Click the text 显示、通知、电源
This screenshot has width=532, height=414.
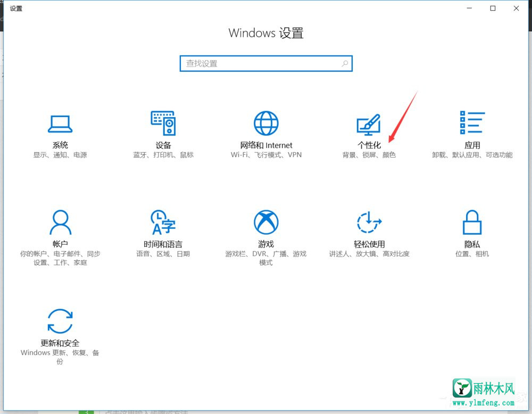(60, 155)
